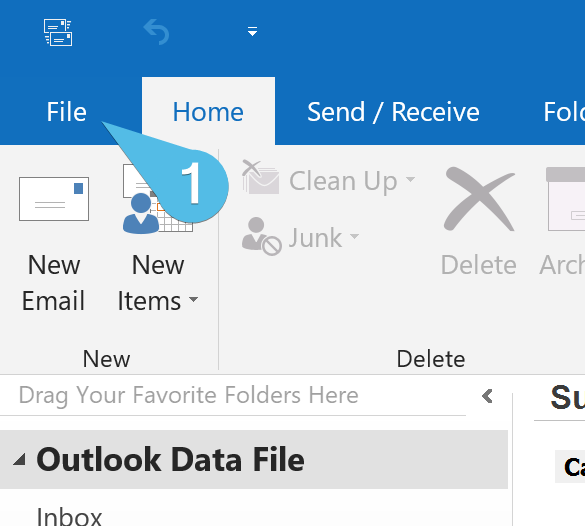The height and width of the screenshot is (526, 585).
Task: Open the File tab
Action: pos(66,112)
